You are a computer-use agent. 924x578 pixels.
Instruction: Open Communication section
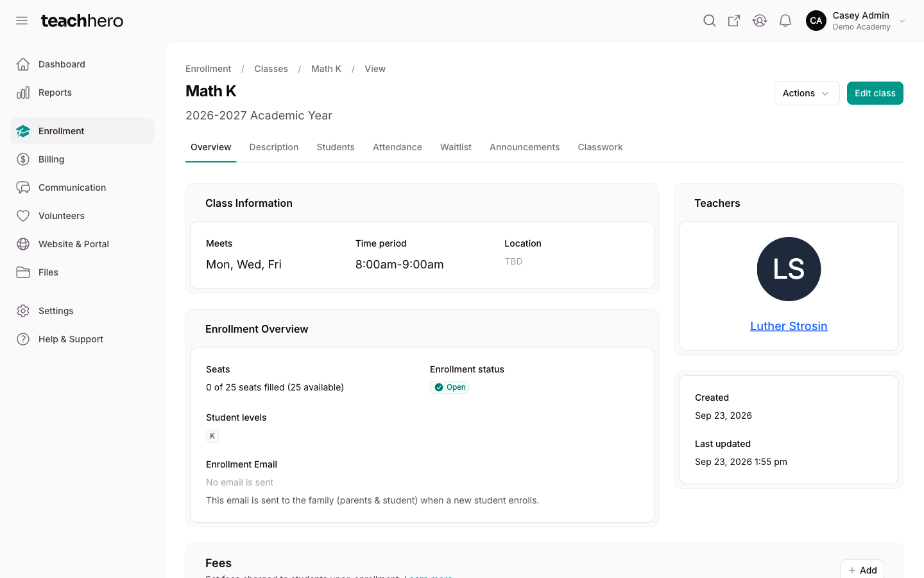82,188
